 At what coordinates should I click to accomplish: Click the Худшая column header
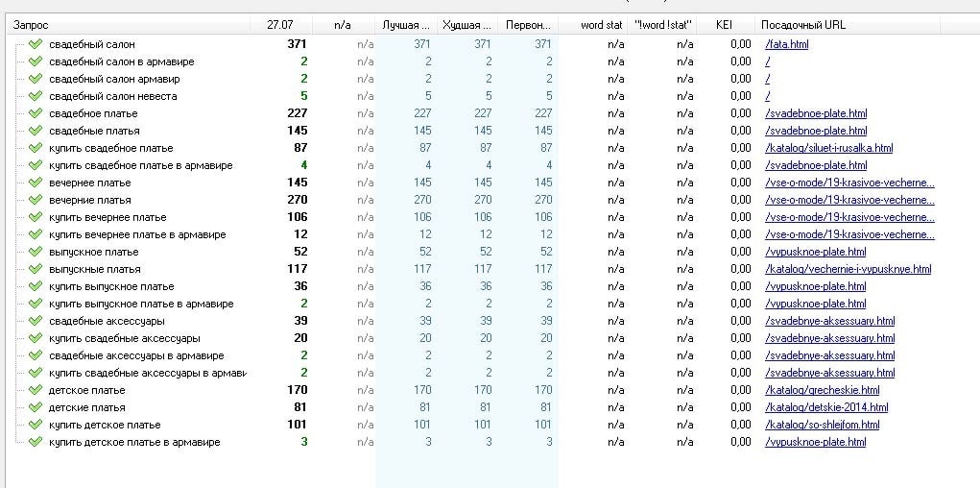coord(467,25)
